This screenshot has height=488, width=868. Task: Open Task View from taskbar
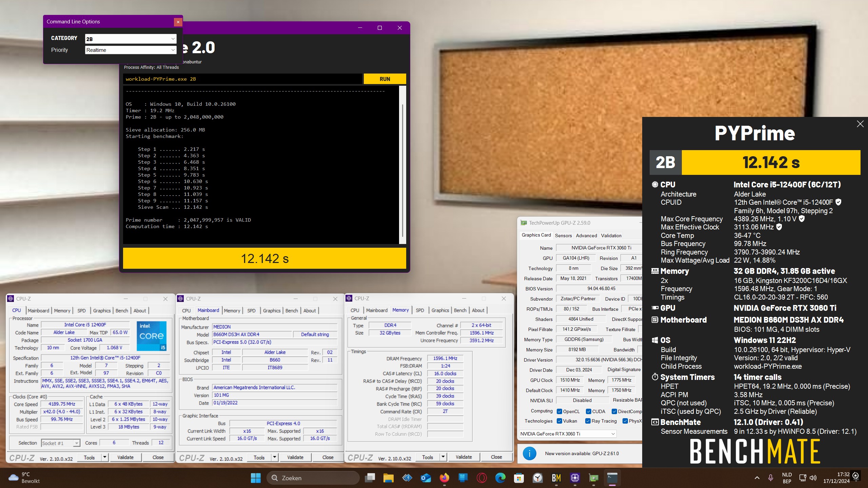[x=370, y=478]
